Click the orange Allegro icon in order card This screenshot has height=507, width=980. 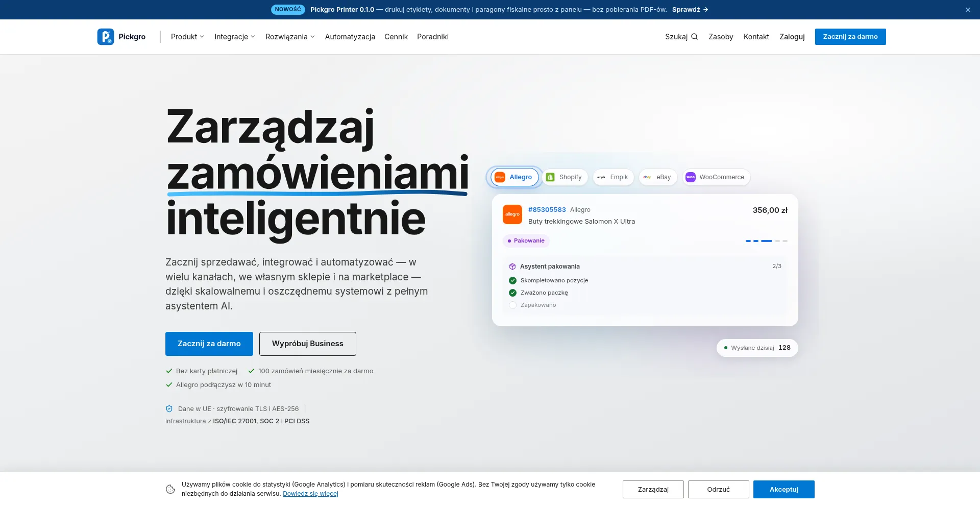click(x=512, y=214)
